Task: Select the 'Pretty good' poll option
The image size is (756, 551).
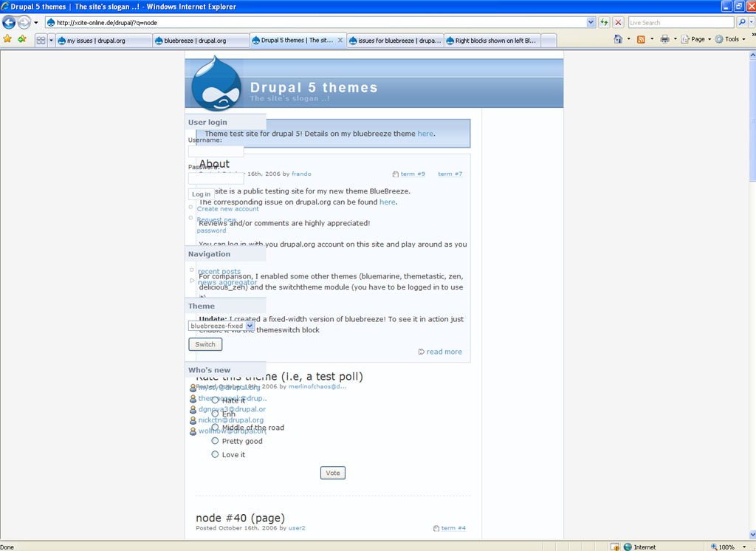Action: tap(215, 440)
